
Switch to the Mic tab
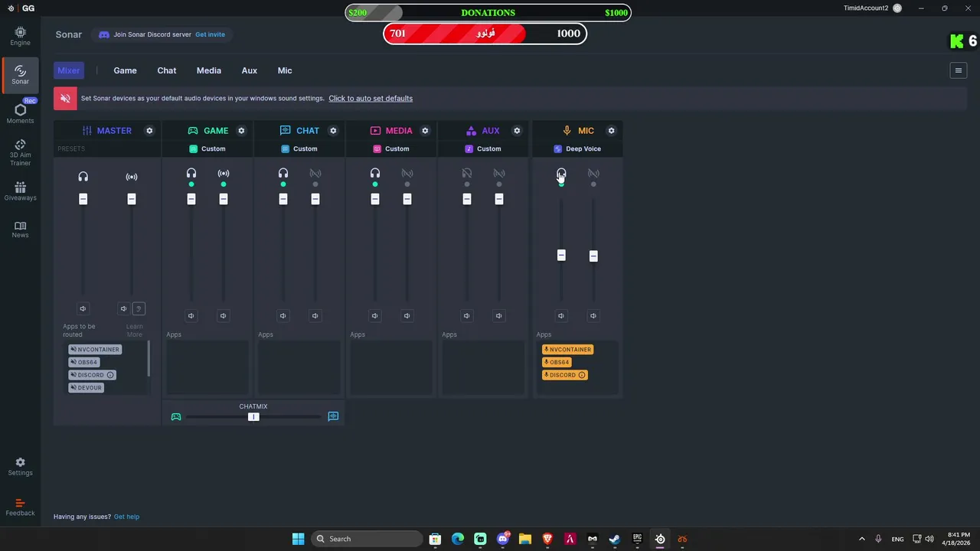coord(285,70)
